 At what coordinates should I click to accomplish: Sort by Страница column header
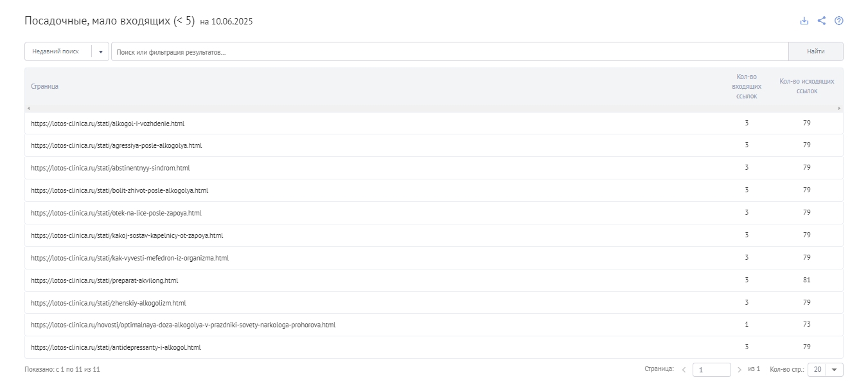pyautogui.click(x=45, y=86)
